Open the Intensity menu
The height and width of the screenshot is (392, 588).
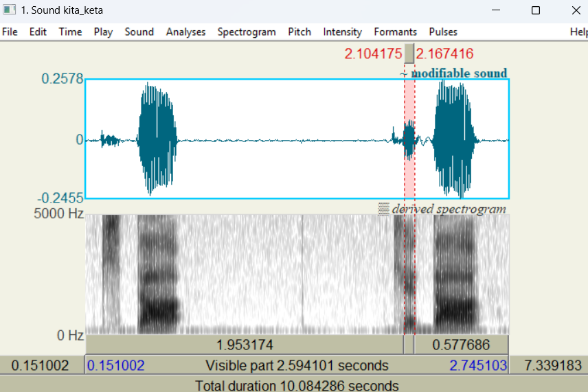click(x=342, y=32)
